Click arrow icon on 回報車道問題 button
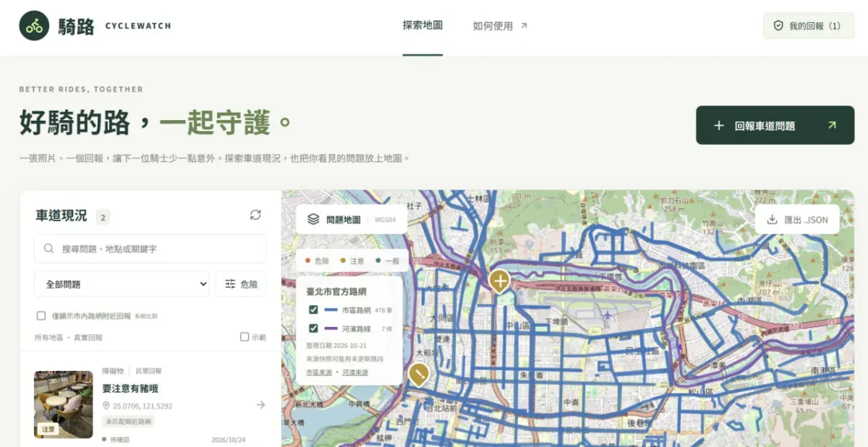This screenshot has width=868, height=447. pyautogui.click(x=832, y=125)
